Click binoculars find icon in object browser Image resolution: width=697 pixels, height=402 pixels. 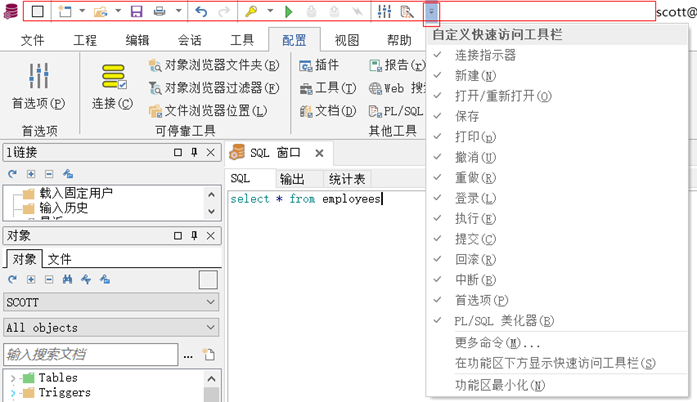[x=68, y=279]
